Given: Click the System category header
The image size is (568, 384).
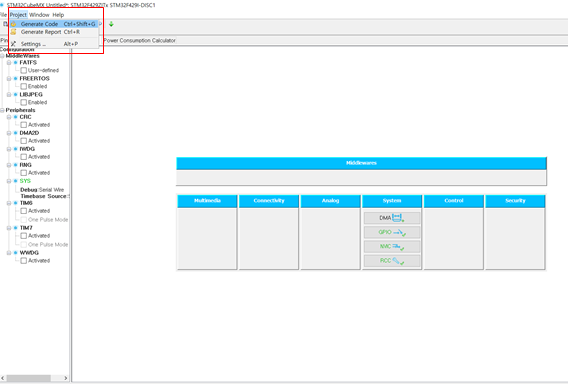Looking at the screenshot, I should [392, 201].
